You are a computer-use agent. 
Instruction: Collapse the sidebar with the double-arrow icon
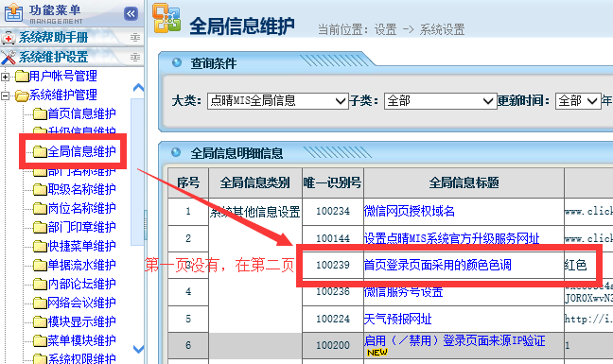131,14
